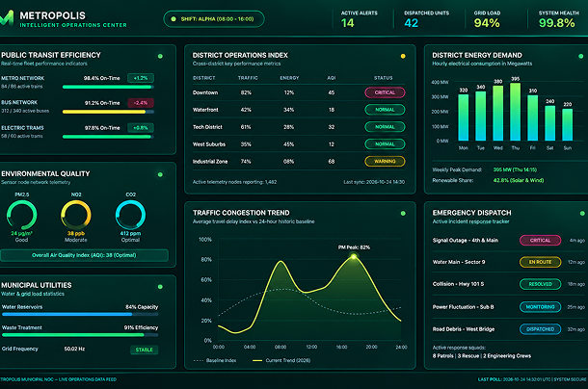Screen dimensions: 588x389
Task: Click Grid Frequency STABLE badge
Action: click(x=144, y=350)
